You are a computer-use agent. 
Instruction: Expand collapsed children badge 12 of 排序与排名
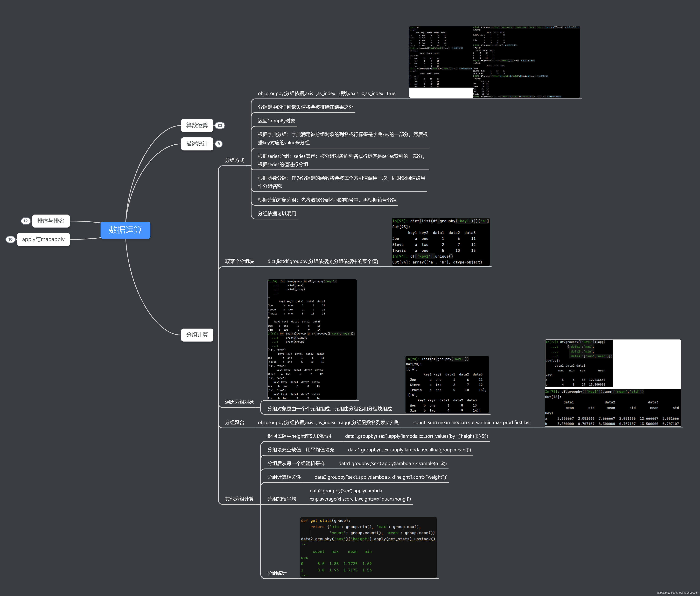(26, 221)
